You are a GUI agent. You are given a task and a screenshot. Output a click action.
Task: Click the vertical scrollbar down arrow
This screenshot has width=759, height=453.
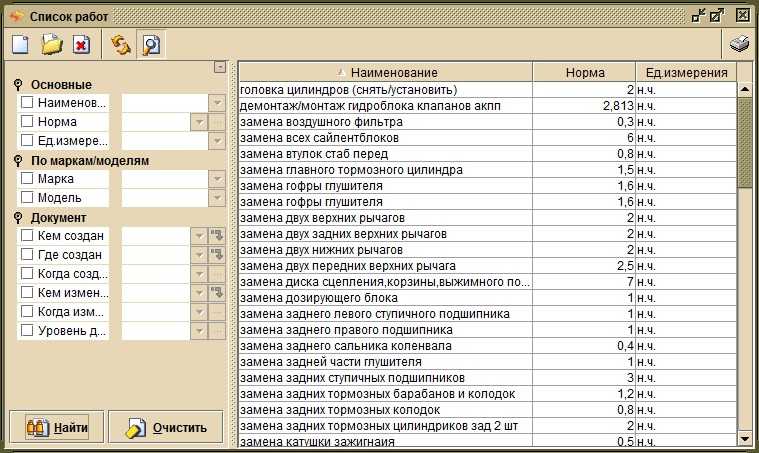point(744,438)
